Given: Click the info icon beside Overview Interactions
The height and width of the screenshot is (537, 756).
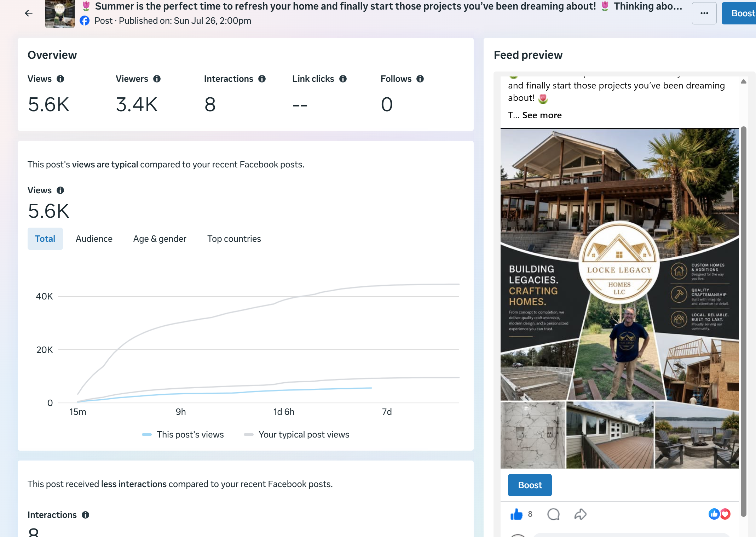Looking at the screenshot, I should (x=262, y=79).
